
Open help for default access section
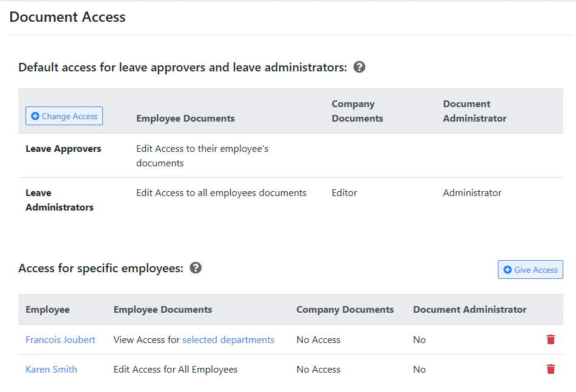(x=359, y=67)
